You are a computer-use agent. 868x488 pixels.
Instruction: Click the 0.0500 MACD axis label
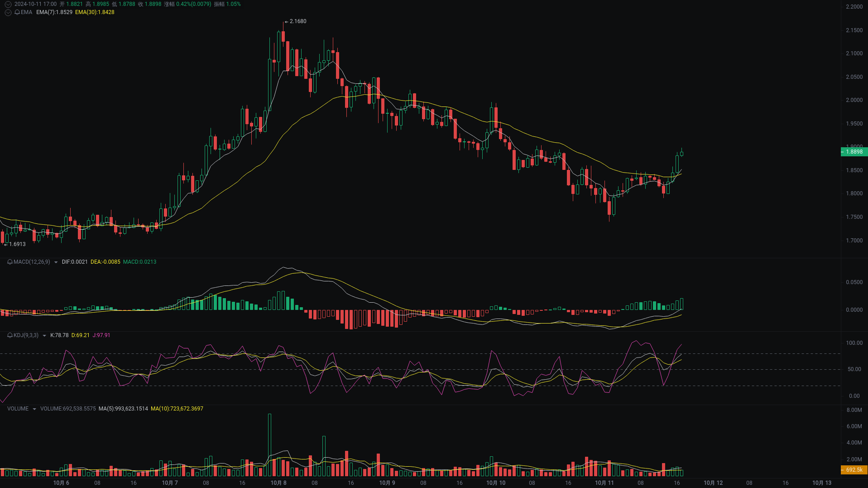tap(854, 282)
